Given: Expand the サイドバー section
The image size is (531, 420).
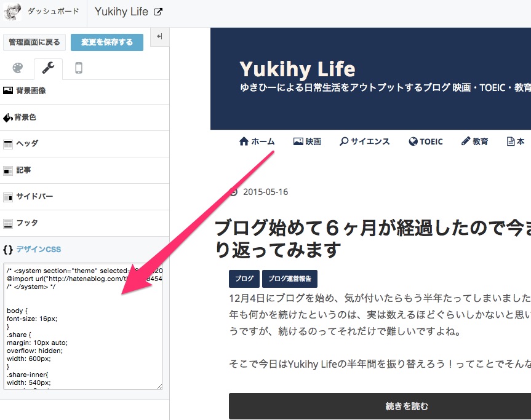Looking at the screenshot, I should point(85,197).
